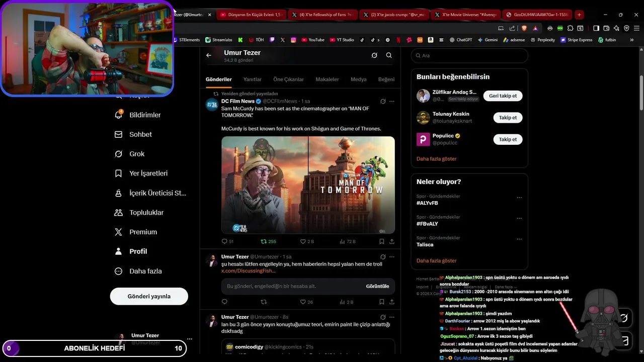Image resolution: width=644 pixels, height=362 pixels.
Task: View analytics of DC Film News post
Action: pos(348,241)
